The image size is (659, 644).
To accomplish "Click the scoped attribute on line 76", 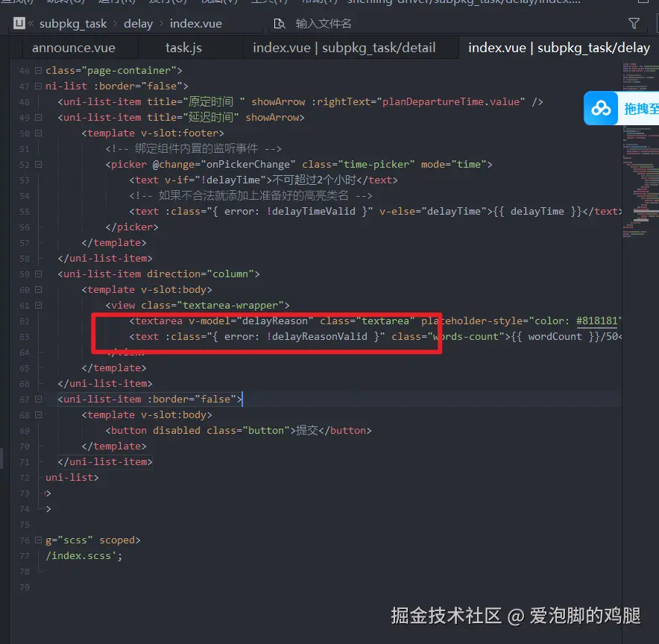I will pos(117,540).
